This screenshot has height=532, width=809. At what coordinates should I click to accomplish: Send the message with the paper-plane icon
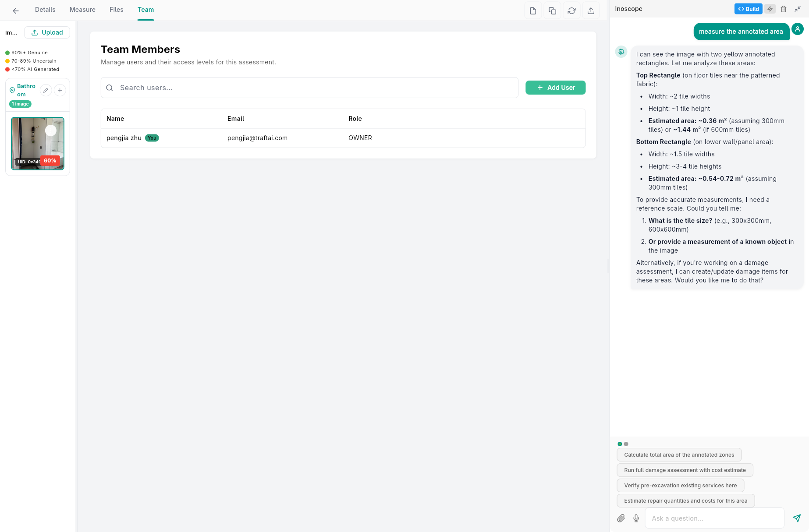pyautogui.click(x=797, y=518)
